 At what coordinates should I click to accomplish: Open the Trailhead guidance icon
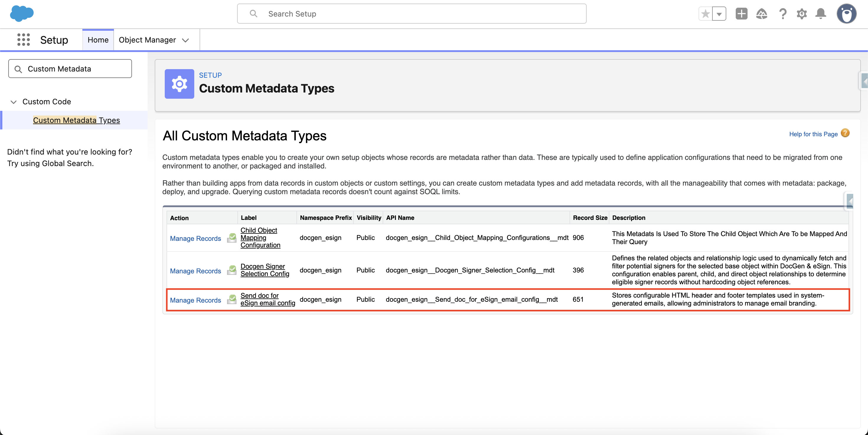[761, 14]
